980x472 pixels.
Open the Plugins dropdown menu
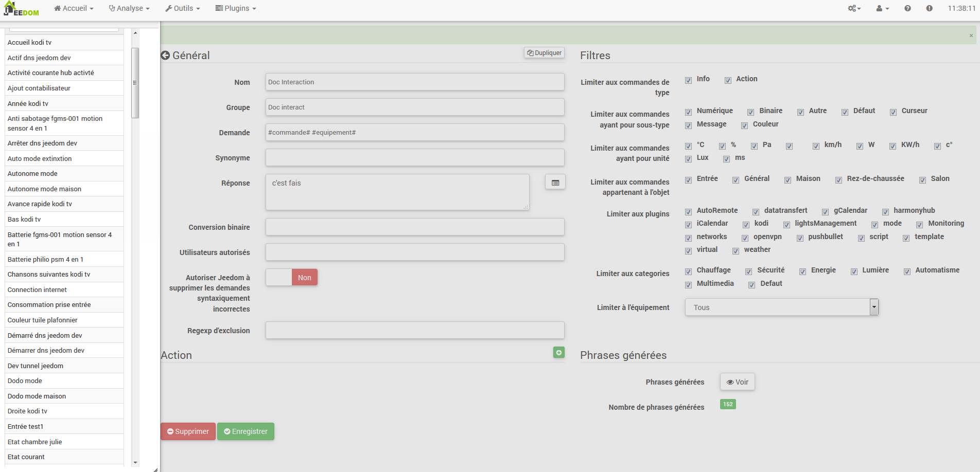(236, 8)
